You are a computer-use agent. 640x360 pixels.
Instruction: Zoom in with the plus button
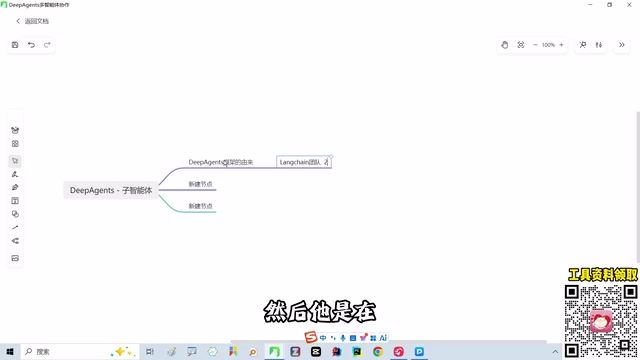[x=561, y=45]
